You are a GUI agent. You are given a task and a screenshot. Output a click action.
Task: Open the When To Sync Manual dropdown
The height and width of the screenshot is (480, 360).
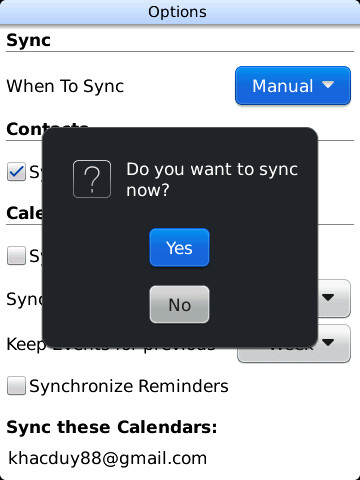coord(293,86)
